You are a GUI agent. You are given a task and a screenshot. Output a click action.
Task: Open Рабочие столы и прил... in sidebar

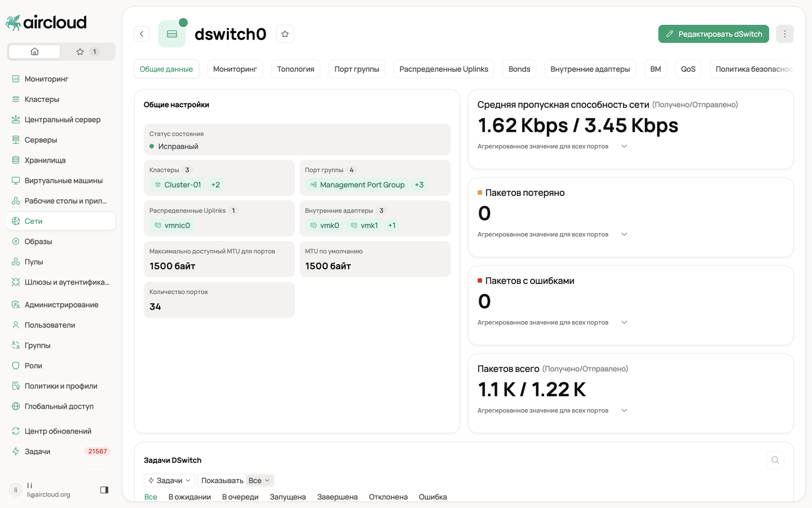pyautogui.click(x=61, y=201)
